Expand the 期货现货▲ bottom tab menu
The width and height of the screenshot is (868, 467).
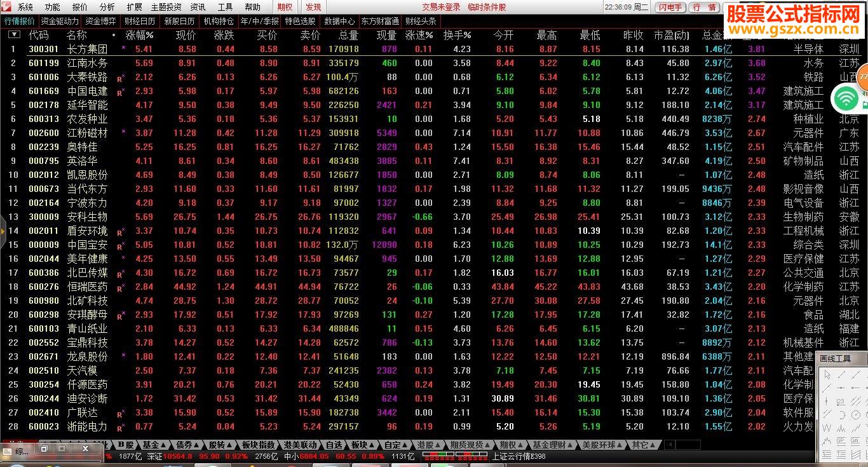pyautogui.click(x=470, y=445)
